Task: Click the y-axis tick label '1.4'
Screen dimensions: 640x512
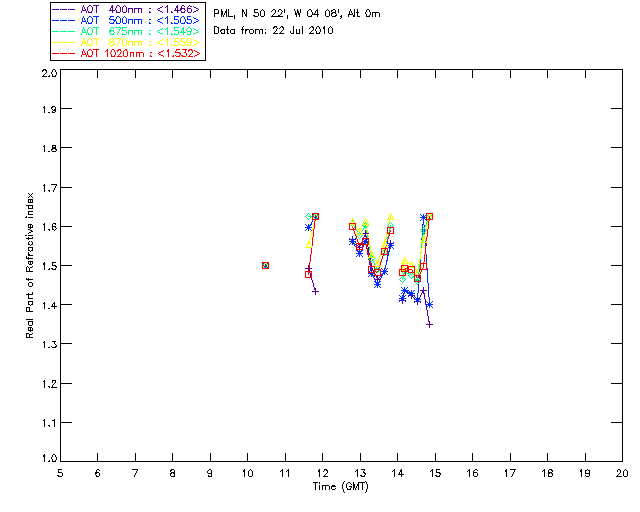Action: tap(49, 305)
